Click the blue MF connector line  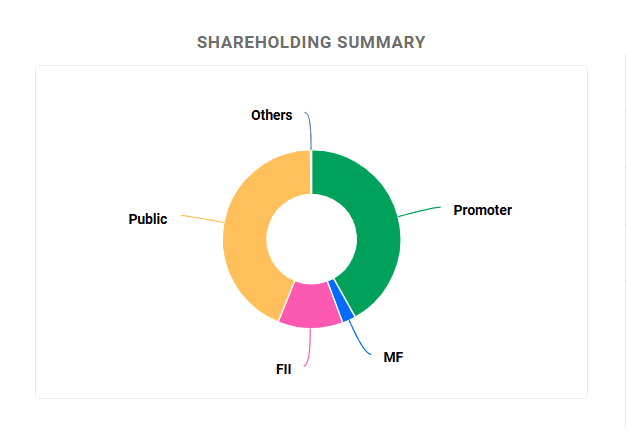(357, 338)
